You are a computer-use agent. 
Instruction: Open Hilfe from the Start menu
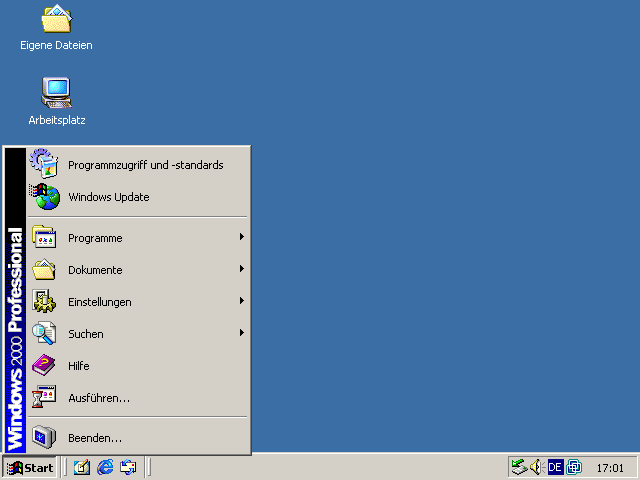(138, 365)
